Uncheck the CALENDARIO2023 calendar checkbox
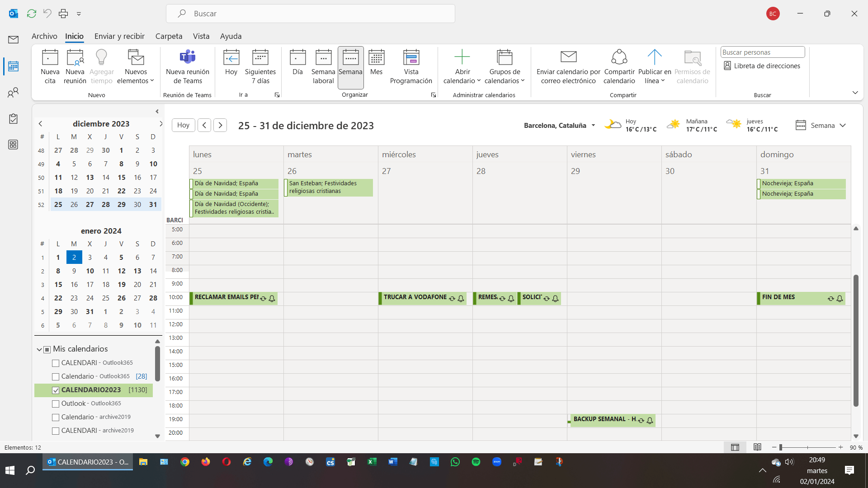The height and width of the screenshot is (488, 868). [x=56, y=390]
